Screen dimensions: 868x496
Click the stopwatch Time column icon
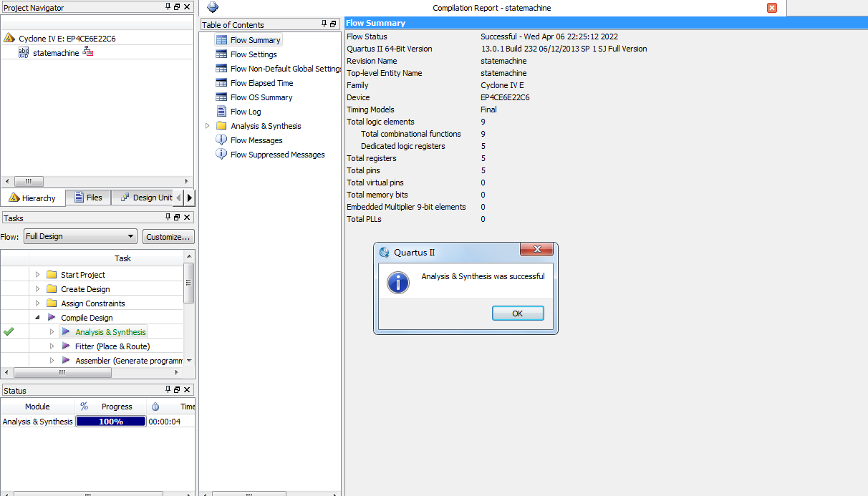[x=155, y=407]
